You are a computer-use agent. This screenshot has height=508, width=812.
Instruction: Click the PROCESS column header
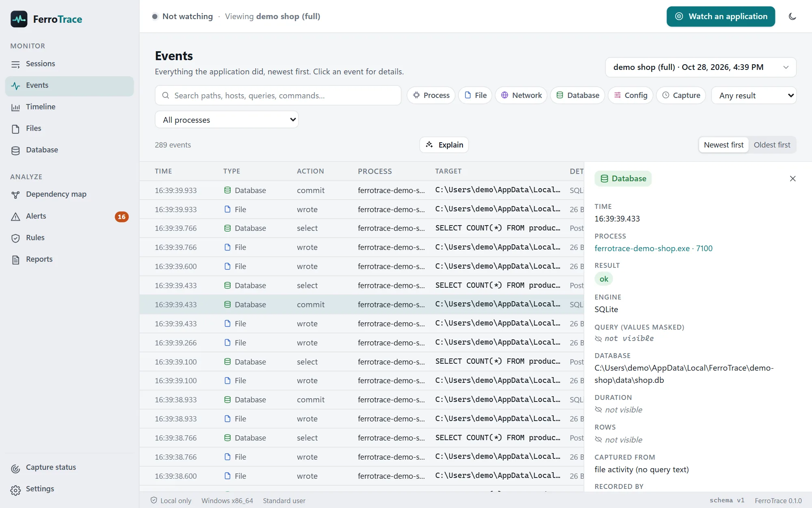[375, 172]
